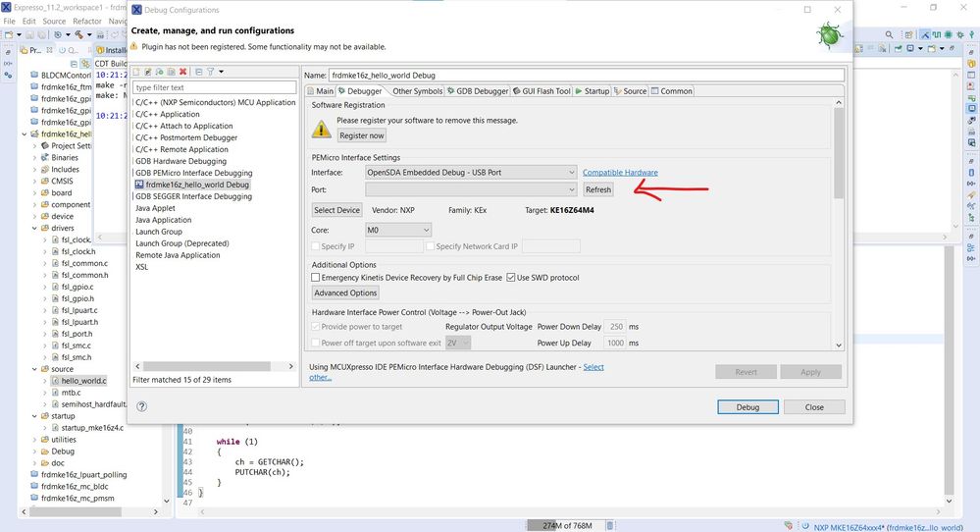The image size is (980, 532).
Task: Toggle Power off target upon software exit checkbox
Action: [x=316, y=343]
